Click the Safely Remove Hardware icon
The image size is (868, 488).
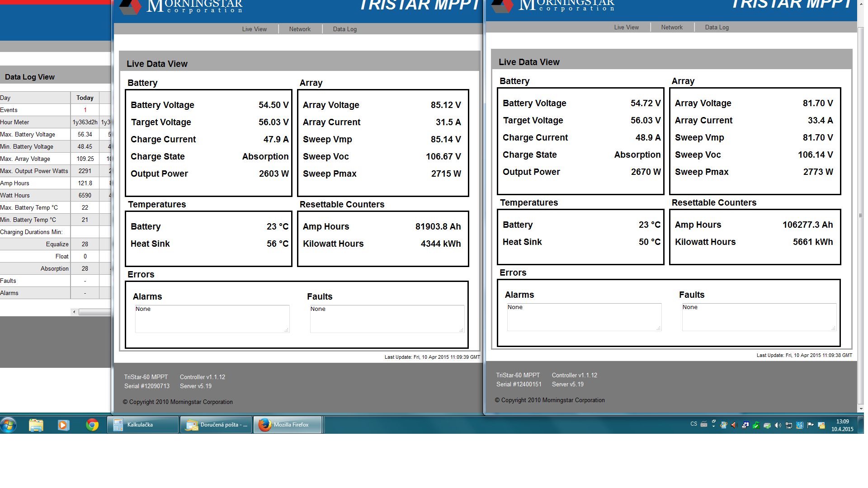(x=767, y=425)
